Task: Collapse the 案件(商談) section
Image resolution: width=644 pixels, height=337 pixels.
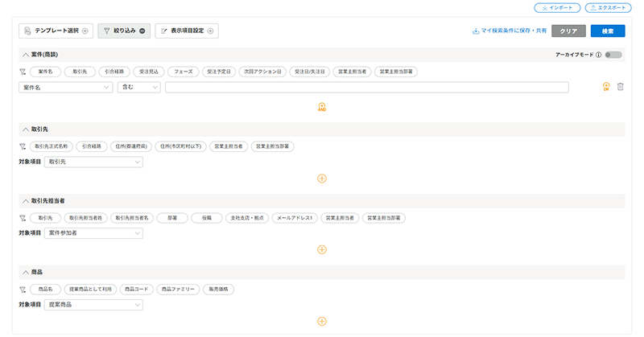Action: point(26,55)
